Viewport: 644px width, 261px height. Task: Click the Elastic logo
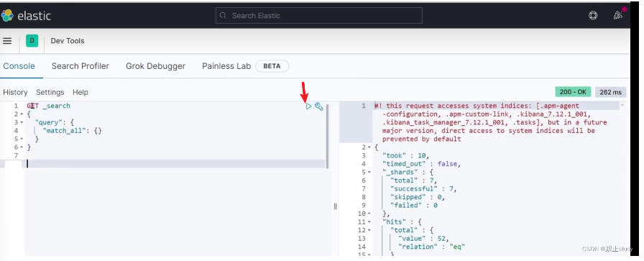tap(25, 16)
